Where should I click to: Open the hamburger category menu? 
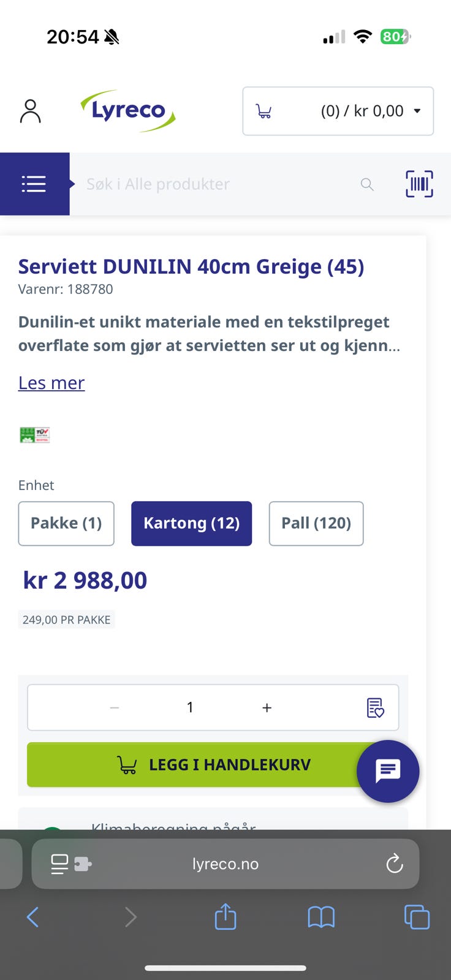point(34,184)
